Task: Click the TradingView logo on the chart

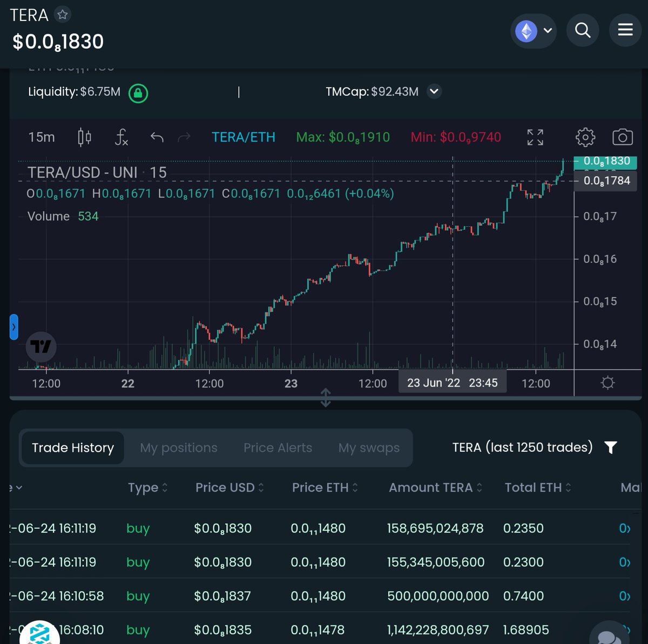Action: [x=41, y=346]
